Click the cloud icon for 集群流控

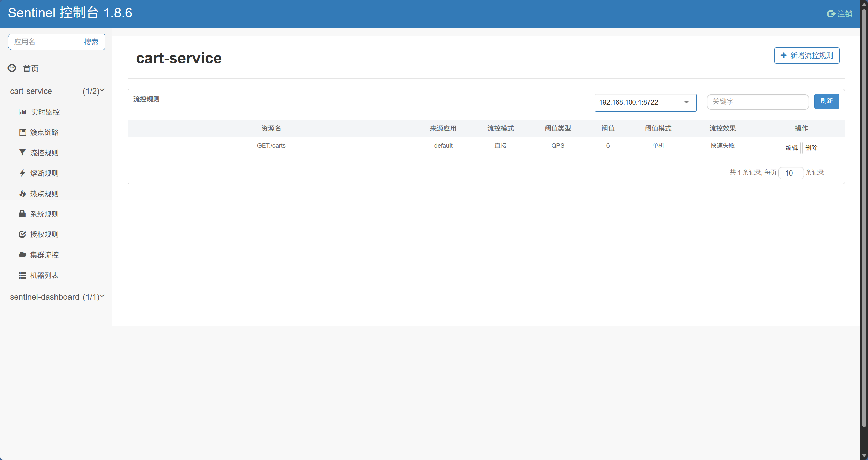tap(22, 254)
